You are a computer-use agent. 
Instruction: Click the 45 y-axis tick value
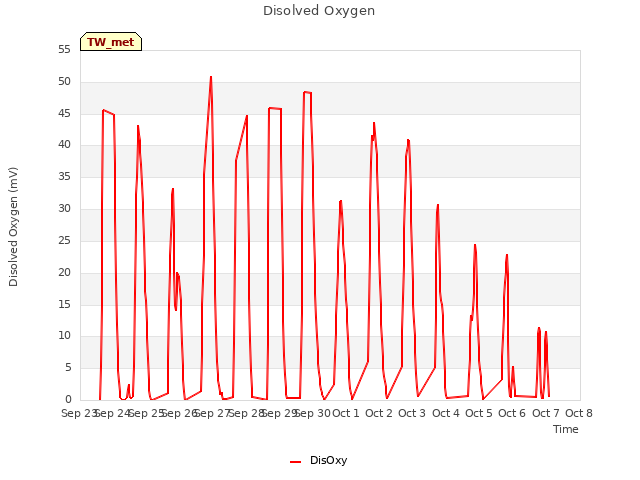[x=64, y=113]
